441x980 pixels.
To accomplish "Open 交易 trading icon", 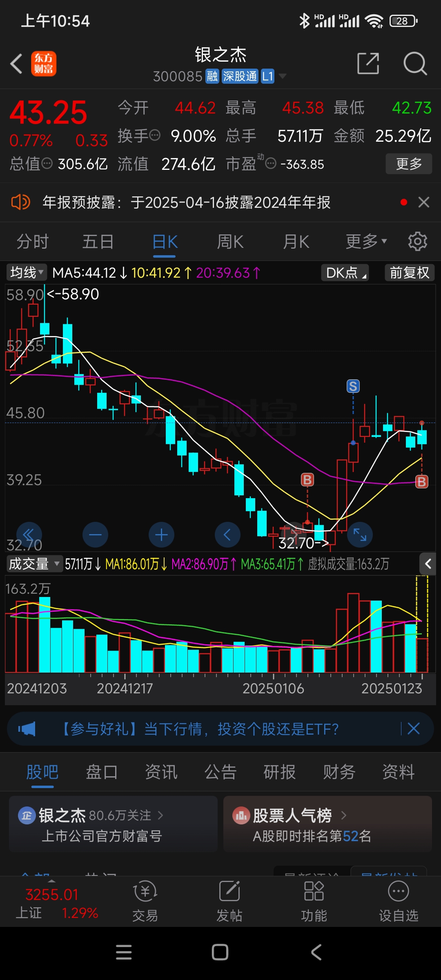I will (145, 902).
